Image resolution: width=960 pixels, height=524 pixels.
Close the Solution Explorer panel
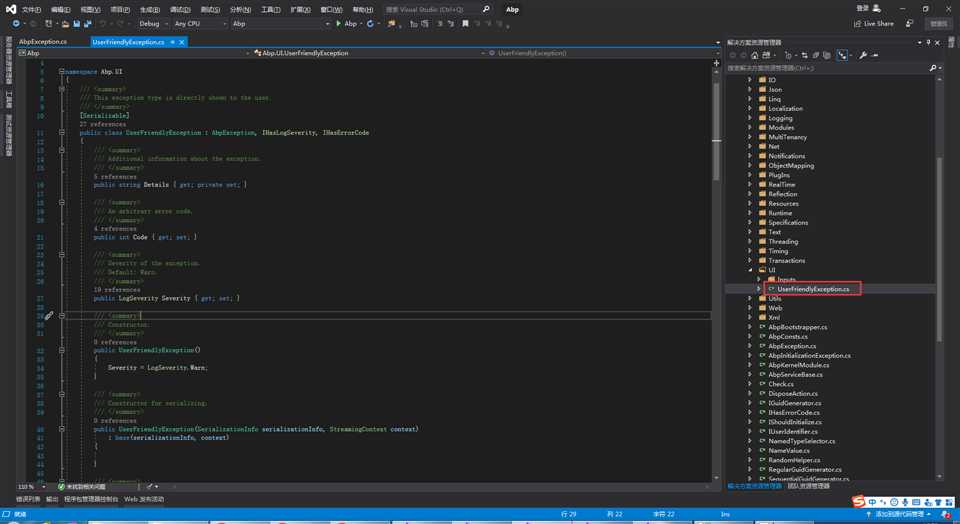click(x=937, y=42)
